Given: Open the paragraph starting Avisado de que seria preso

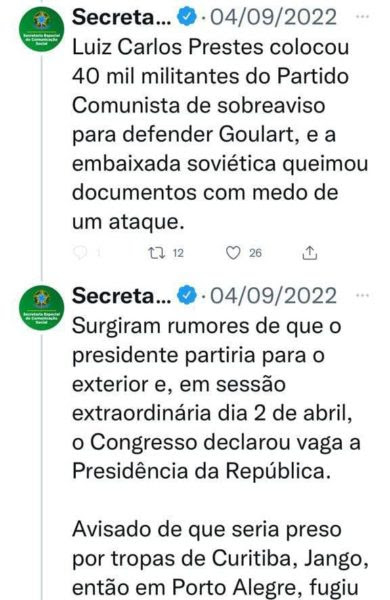Looking at the screenshot, I should [x=220, y=559].
